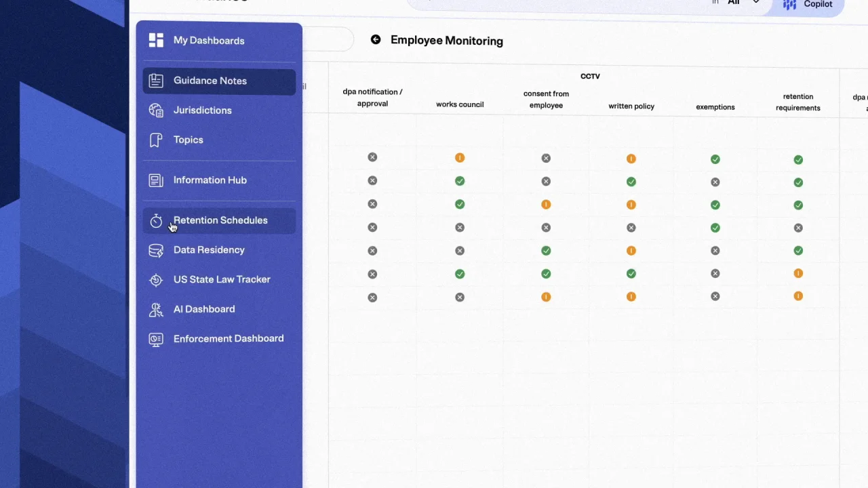868x488 pixels.
Task: Click the Guidance Notes document icon
Action: point(156,81)
